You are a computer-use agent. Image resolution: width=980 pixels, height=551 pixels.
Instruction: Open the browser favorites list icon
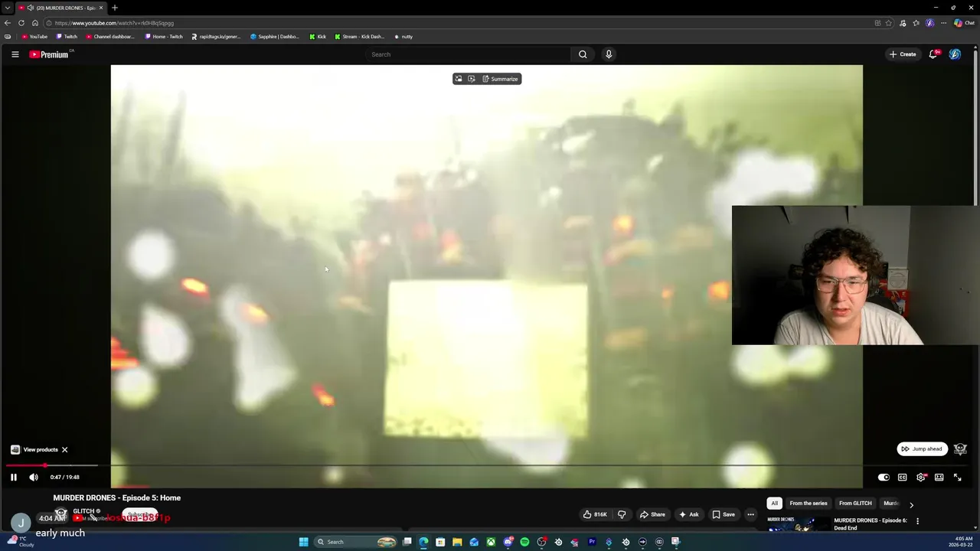(916, 23)
